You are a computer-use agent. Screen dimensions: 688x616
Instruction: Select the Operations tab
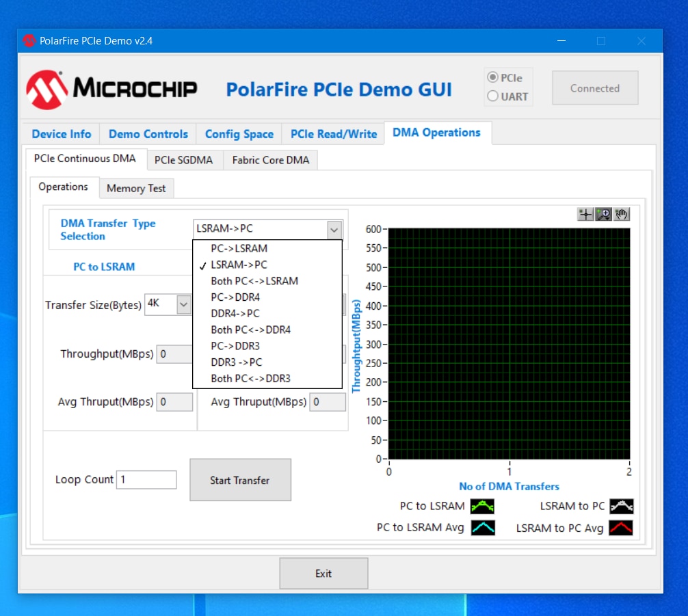coord(63,187)
